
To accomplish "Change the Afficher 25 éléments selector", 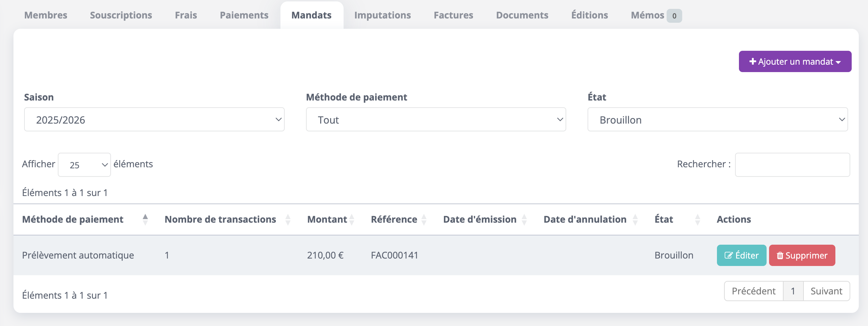I will pyautogui.click(x=84, y=165).
